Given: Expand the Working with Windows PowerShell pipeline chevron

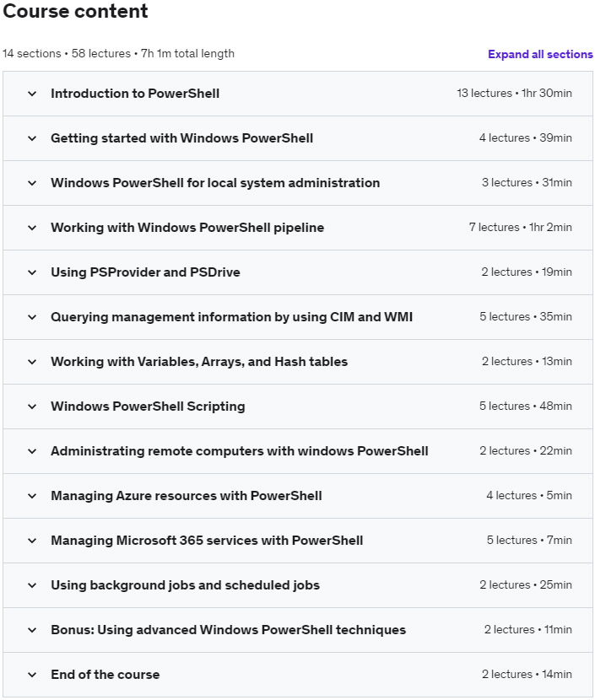Looking at the screenshot, I should tap(32, 228).
